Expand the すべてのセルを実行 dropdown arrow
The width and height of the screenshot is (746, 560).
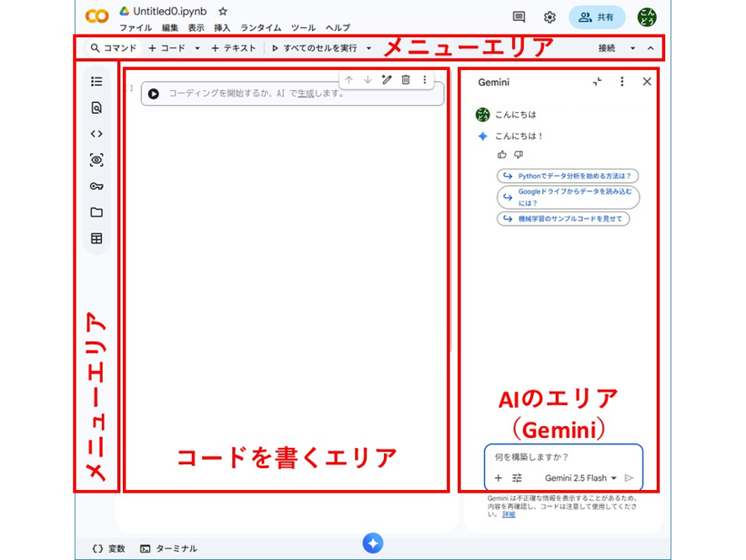369,48
